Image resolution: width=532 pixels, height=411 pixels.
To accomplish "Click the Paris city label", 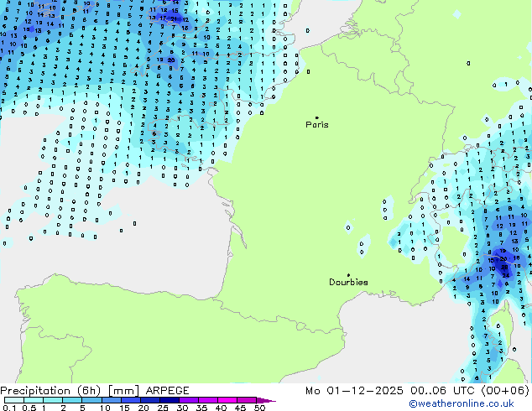I will pyautogui.click(x=317, y=125).
